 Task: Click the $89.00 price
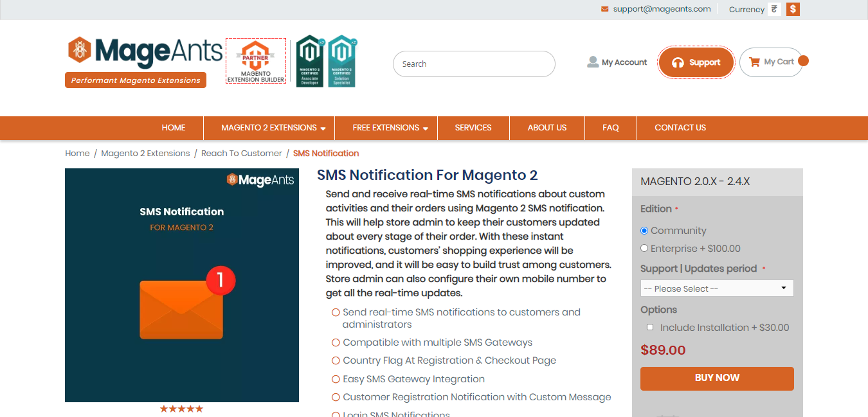[x=663, y=350]
